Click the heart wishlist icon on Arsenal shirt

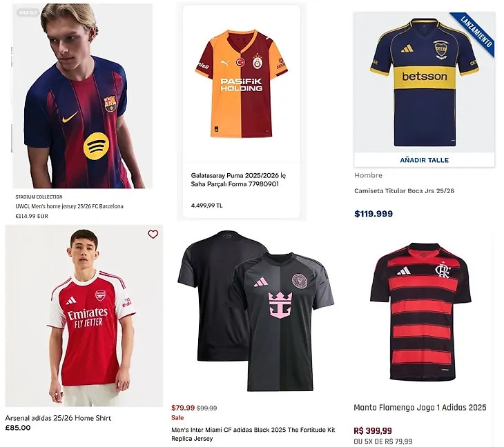pyautogui.click(x=153, y=235)
